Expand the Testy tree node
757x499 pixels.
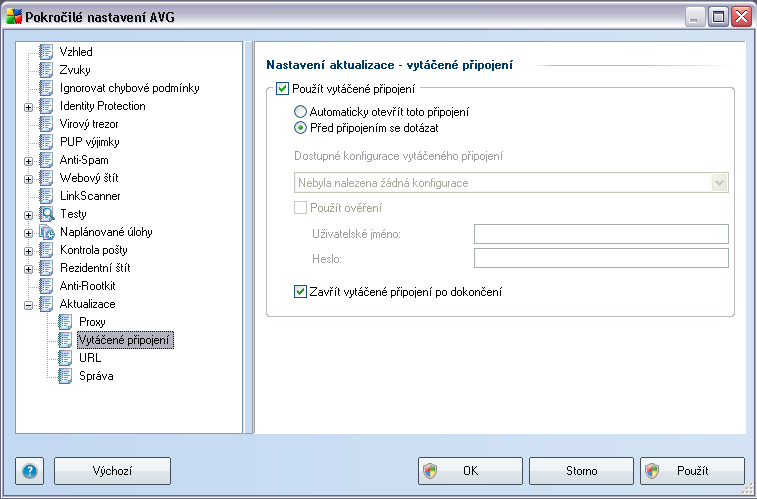click(28, 215)
